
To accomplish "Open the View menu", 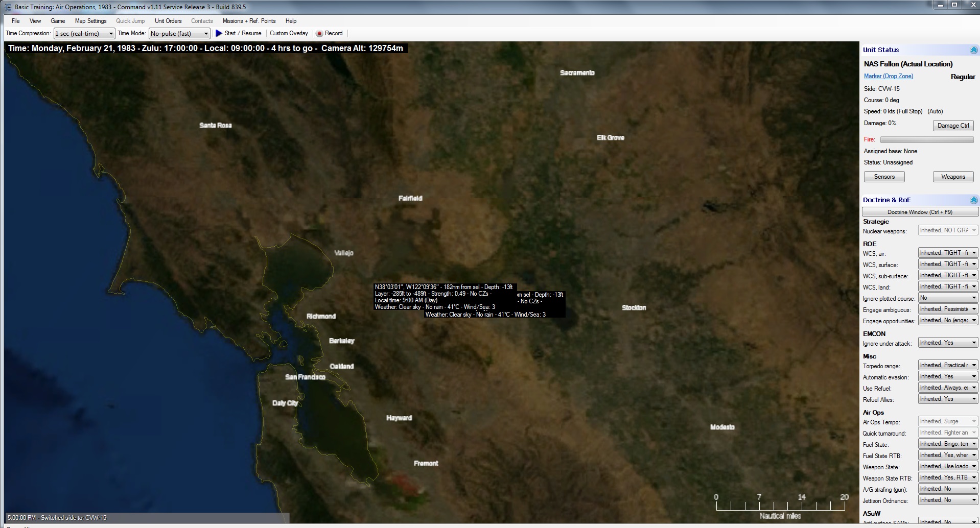I will pos(35,21).
